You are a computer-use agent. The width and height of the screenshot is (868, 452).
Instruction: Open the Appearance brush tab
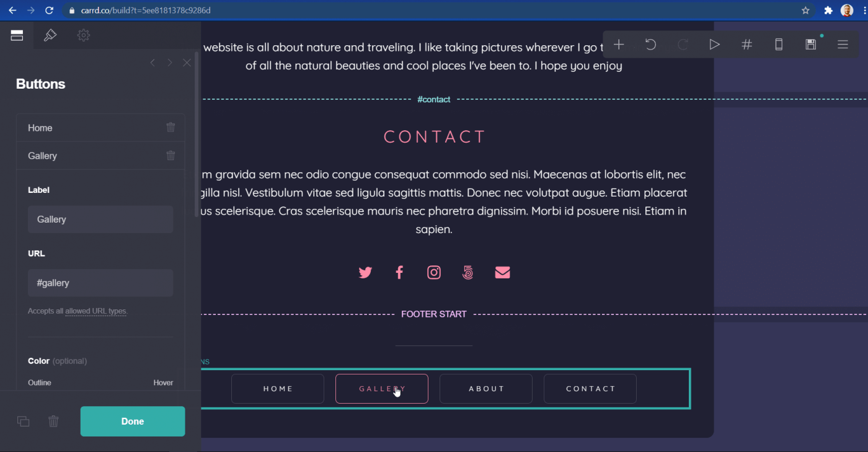50,35
